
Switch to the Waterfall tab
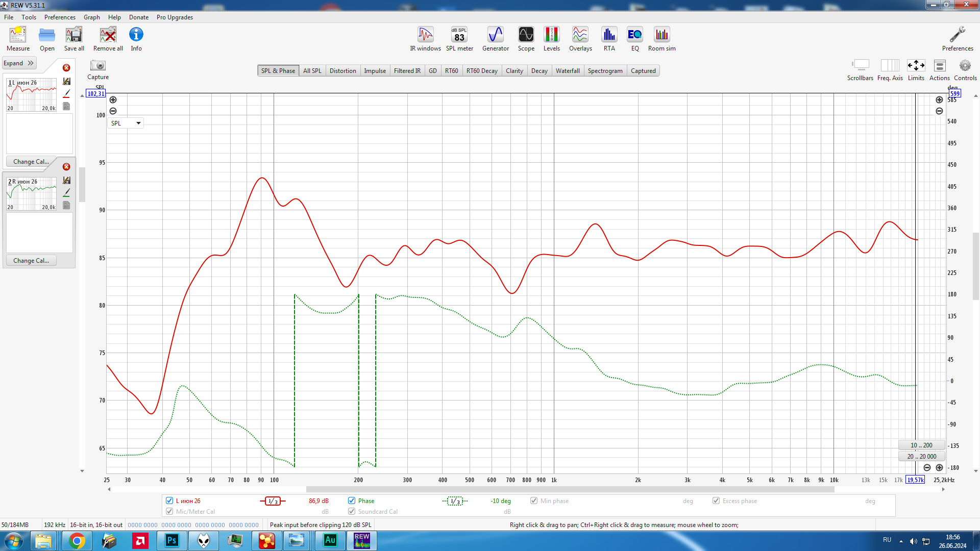[567, 71]
